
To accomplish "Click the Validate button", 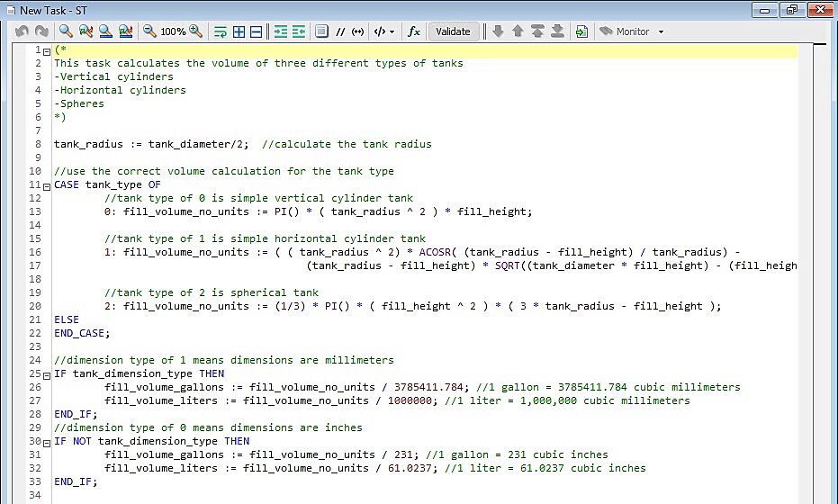I will (453, 31).
